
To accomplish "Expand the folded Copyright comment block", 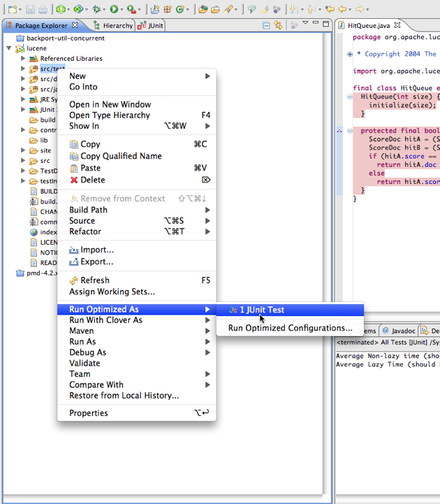I will 350,54.
